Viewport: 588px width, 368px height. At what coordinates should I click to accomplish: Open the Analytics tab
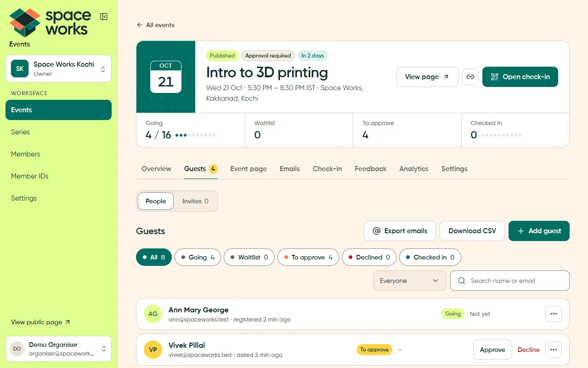click(414, 169)
